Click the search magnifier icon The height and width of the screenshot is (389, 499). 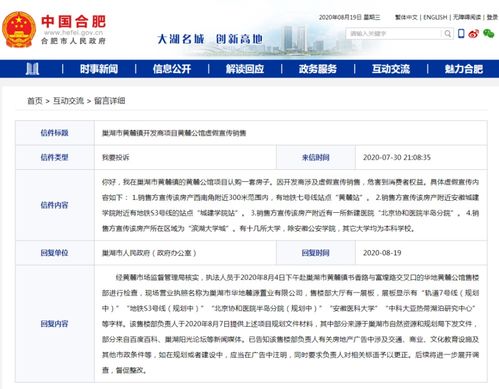(448, 34)
